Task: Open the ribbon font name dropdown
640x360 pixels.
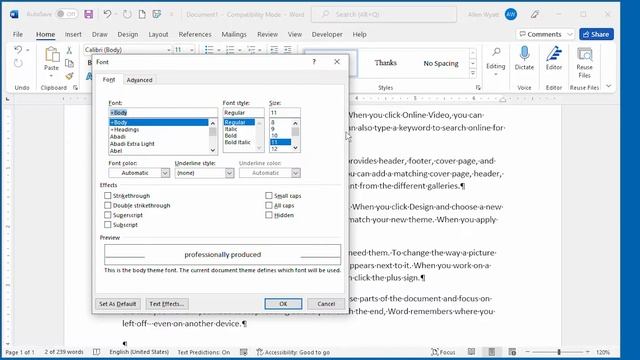Action: (x=169, y=50)
